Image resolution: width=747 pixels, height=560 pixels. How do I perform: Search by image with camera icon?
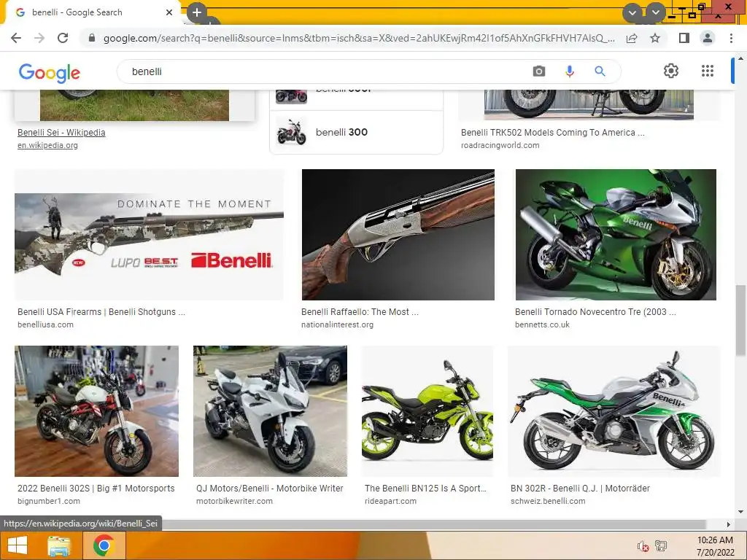click(539, 71)
